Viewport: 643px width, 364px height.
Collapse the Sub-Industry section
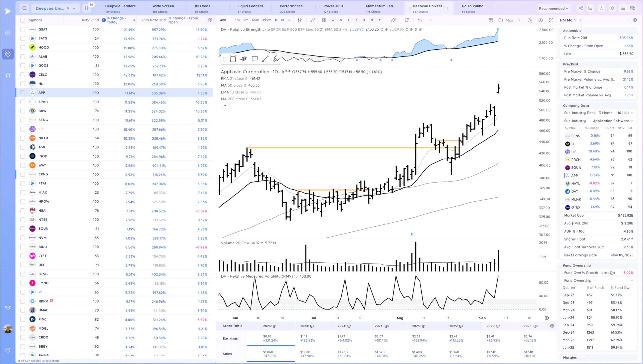pyautogui.click(x=632, y=121)
